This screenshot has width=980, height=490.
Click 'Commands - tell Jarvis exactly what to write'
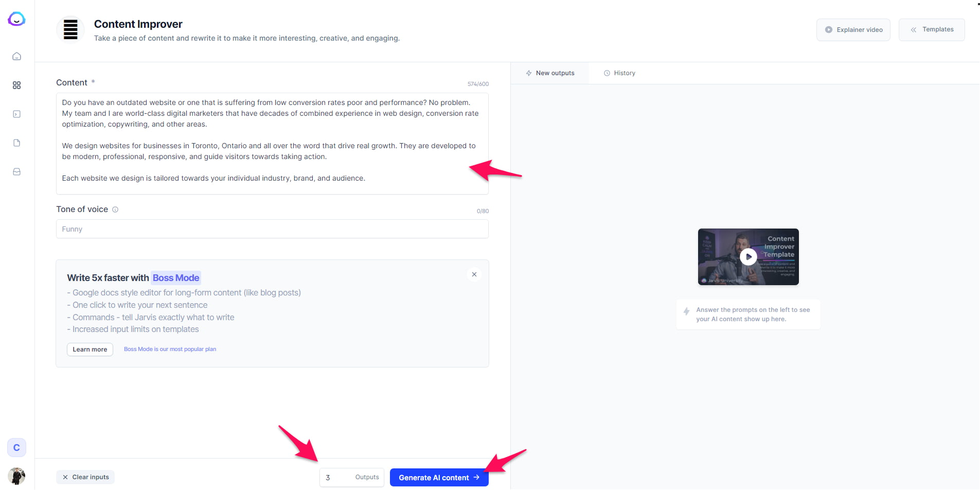pos(151,318)
